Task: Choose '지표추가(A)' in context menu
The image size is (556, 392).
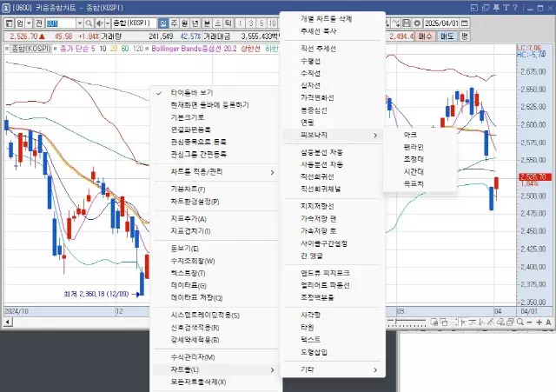Action: tap(215, 219)
